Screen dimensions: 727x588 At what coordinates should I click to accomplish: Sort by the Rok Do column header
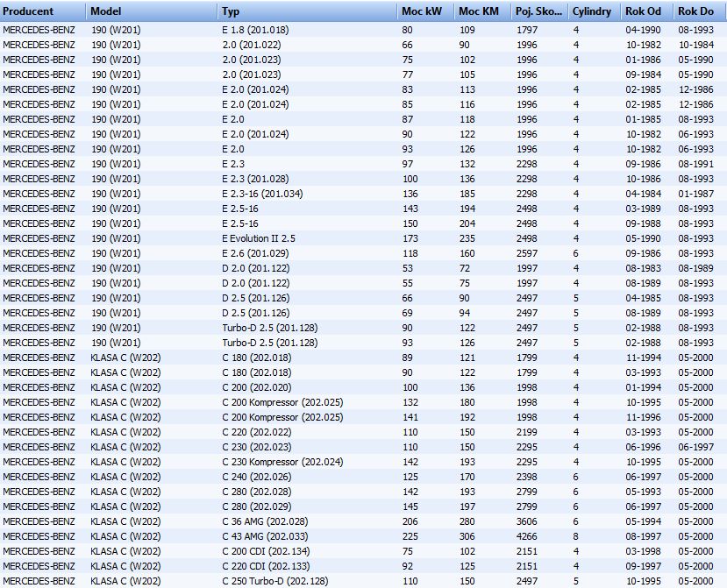click(x=700, y=11)
